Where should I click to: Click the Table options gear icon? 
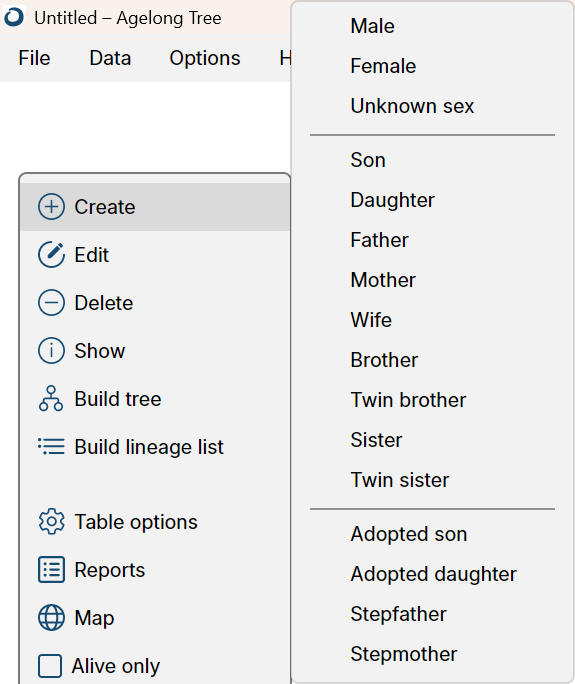point(51,521)
